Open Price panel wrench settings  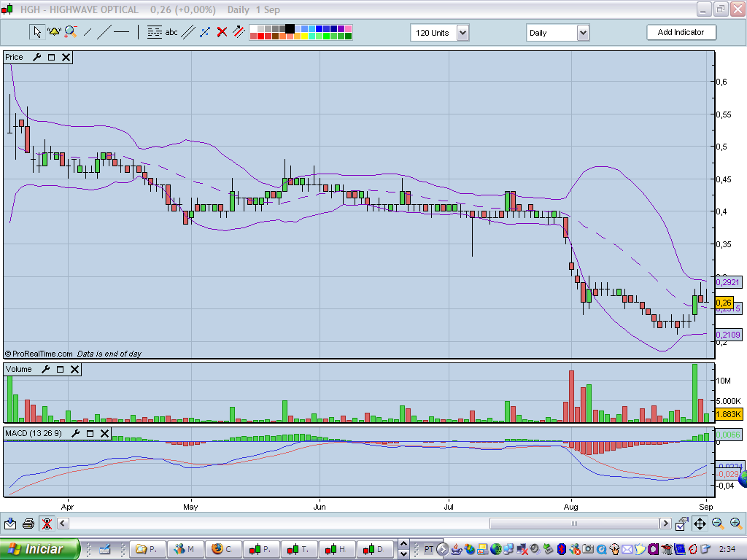click(36, 57)
